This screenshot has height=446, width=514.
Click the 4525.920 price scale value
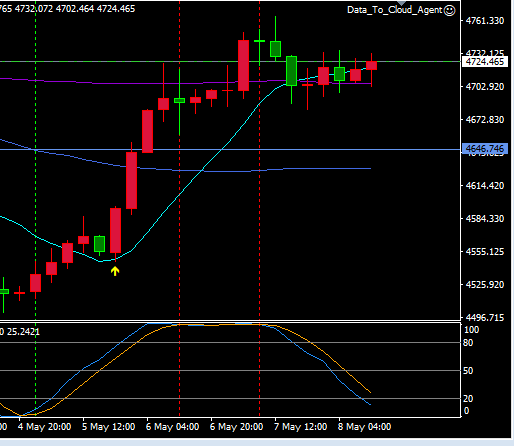click(x=485, y=285)
